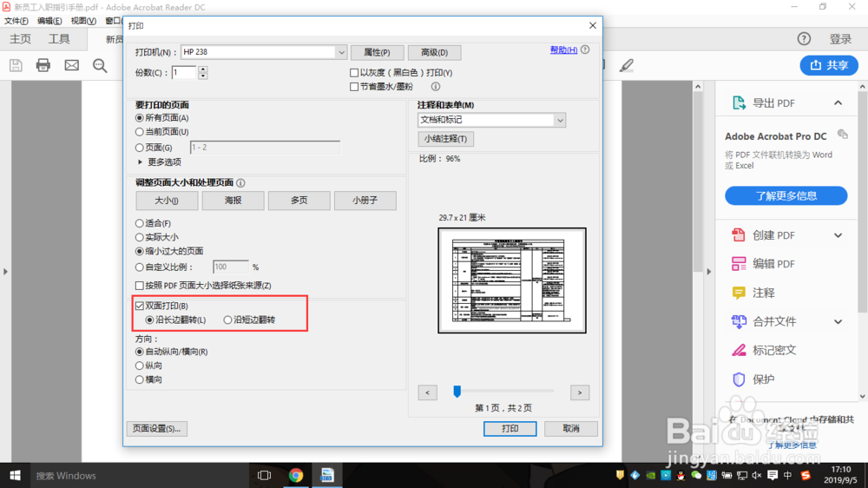This screenshot has width=868, height=488.
Task: Click the email envelope toolbar icon
Action: click(71, 65)
